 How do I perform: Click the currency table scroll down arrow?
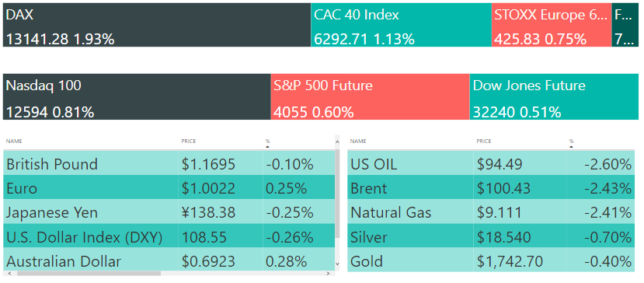pos(338,264)
